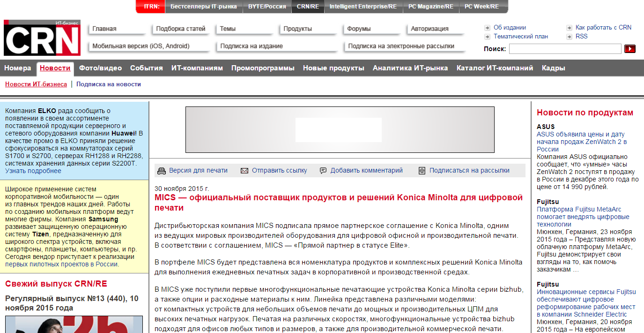This screenshot has width=644, height=333.
Task: Click the speech bubble comment icon
Action: (323, 171)
